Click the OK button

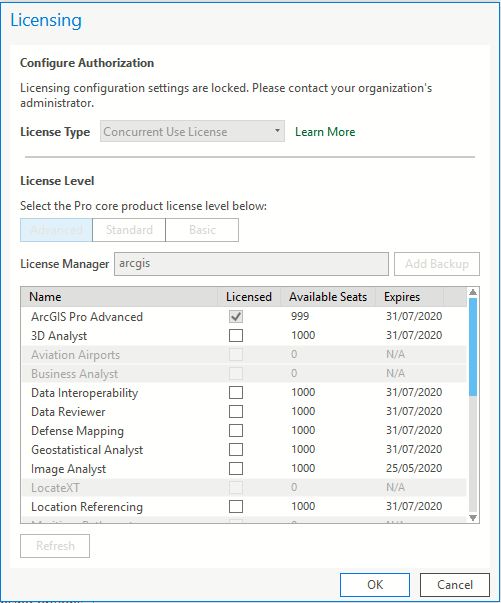pos(375,585)
